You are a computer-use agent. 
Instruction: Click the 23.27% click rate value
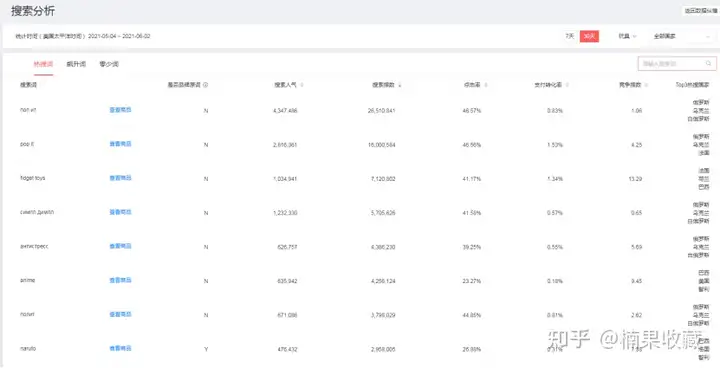point(472,281)
